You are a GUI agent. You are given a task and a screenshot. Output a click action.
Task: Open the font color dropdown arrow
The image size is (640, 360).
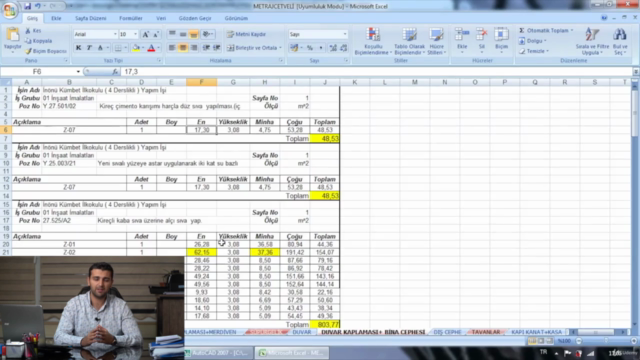[x=158, y=48]
